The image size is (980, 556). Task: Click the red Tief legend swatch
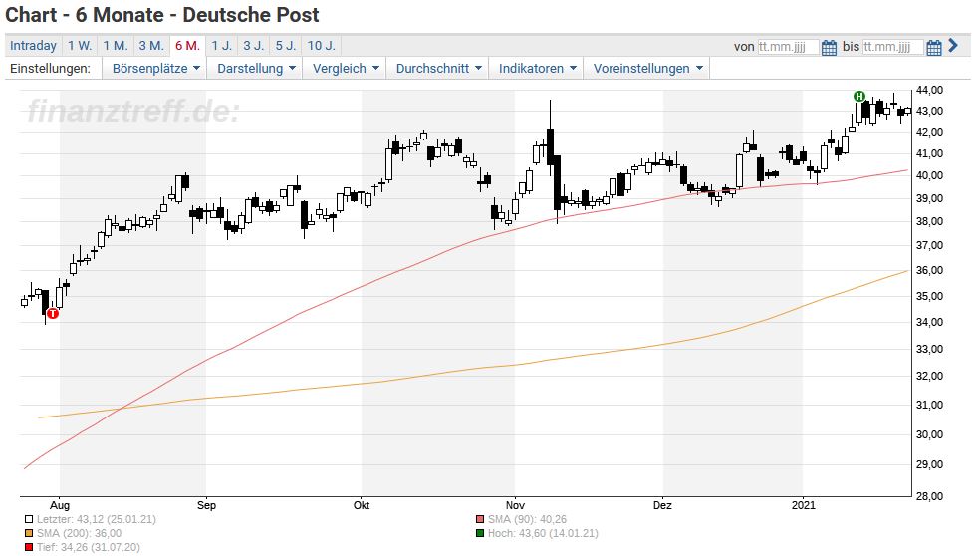pos(29,548)
